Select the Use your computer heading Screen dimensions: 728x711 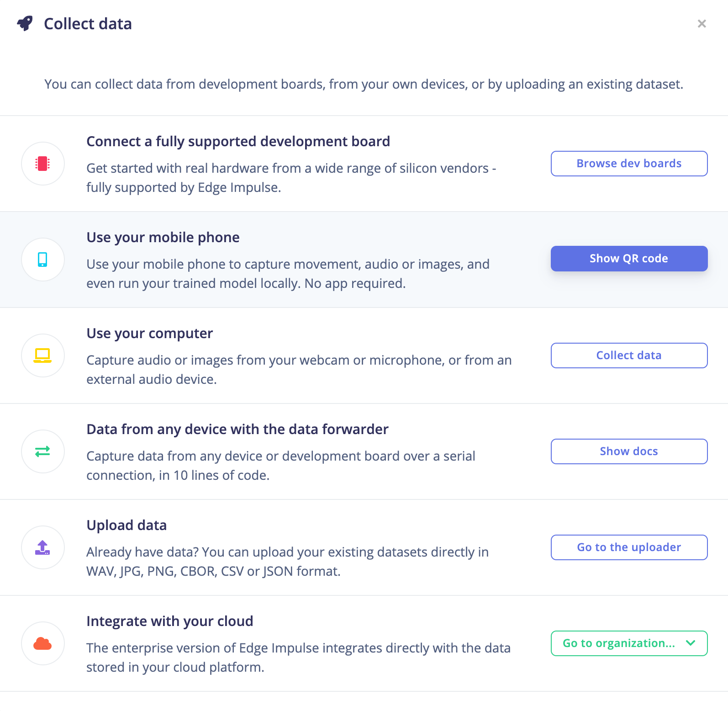tap(149, 334)
